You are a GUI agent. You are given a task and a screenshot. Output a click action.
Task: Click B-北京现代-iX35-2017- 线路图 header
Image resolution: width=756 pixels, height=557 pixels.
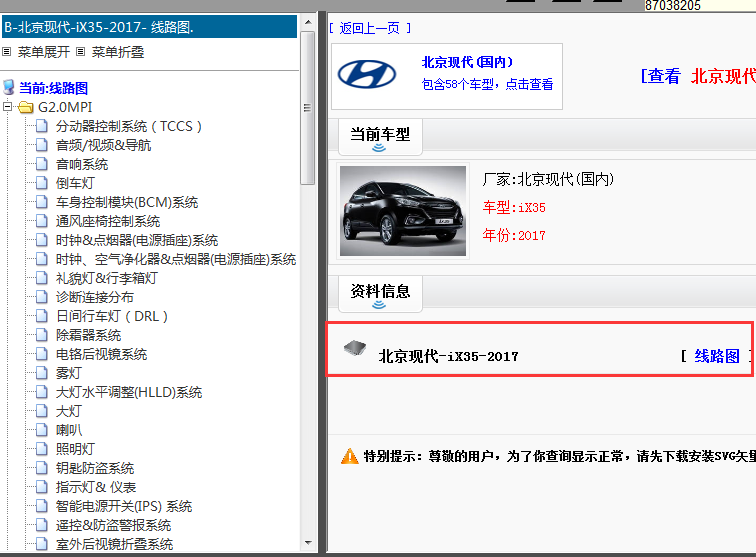[149, 27]
